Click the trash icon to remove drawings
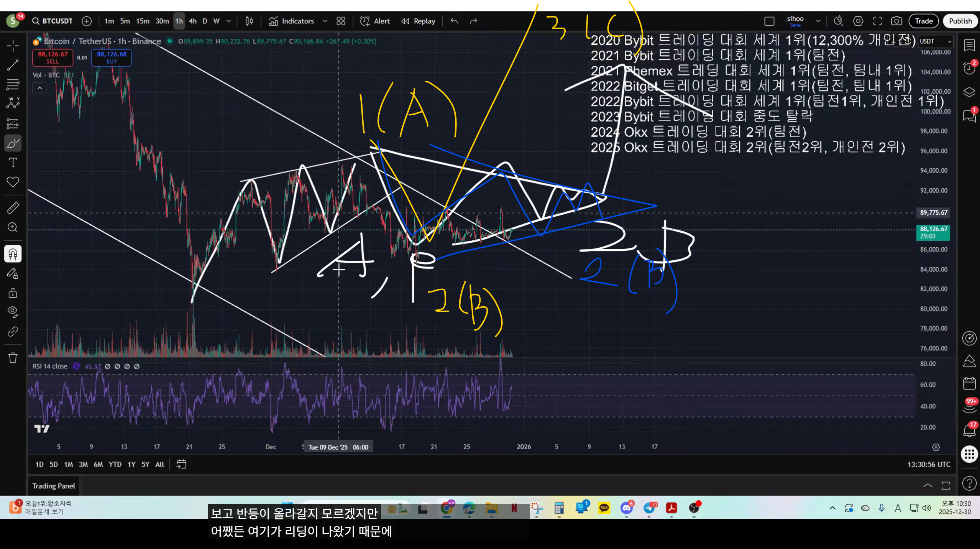Viewport: 980px width, 549px height. pyautogui.click(x=13, y=358)
